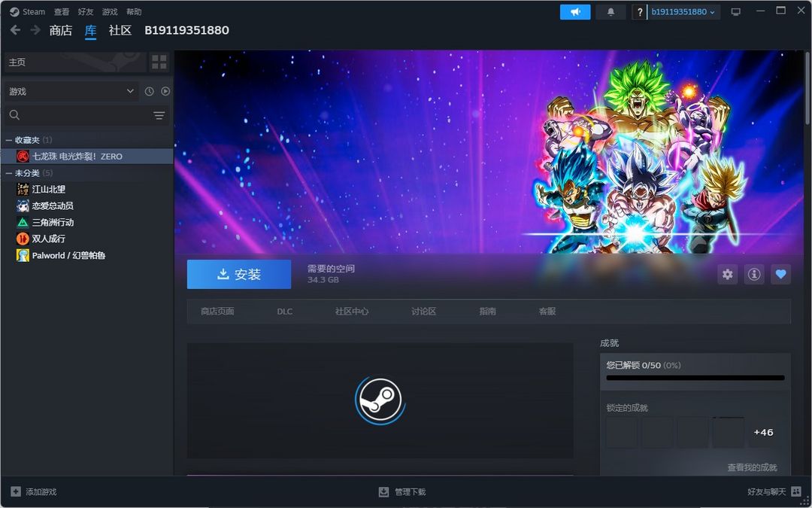The image size is (812, 508).
Task: Collapse the 未分类 category
Action: 9,173
